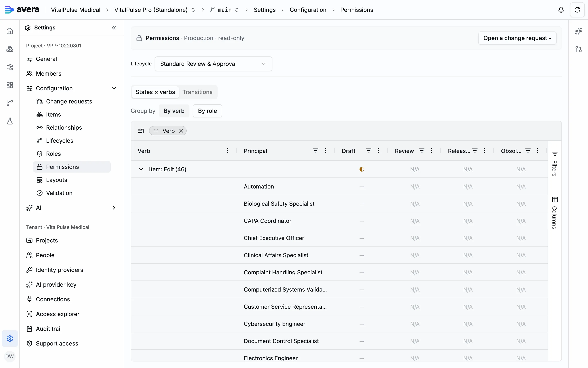
Task: Open the Lifecycle dropdown
Action: (213, 64)
